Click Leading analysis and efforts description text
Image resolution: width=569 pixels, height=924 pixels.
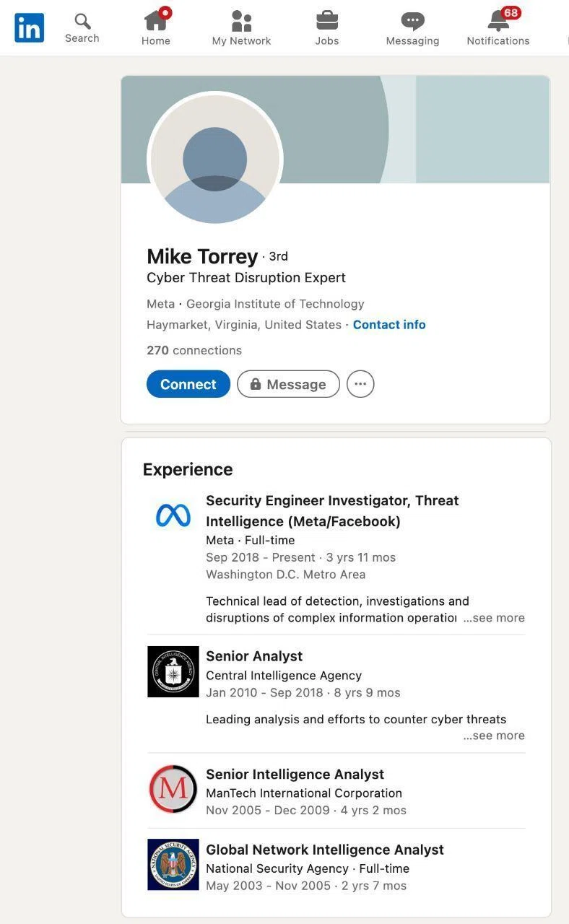pos(356,719)
